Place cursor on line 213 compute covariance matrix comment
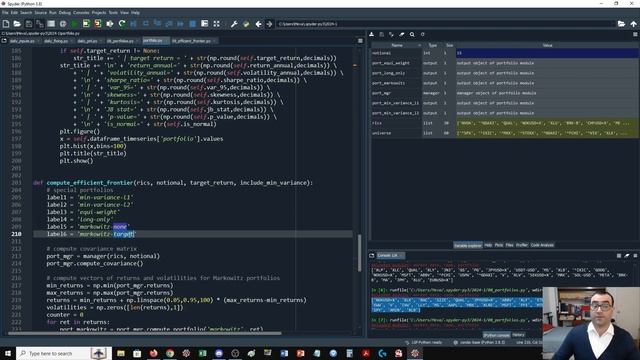 tap(91, 249)
